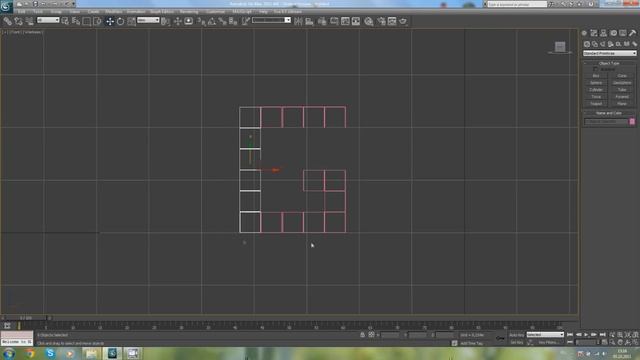Click the Play Animation button
This screenshot has height=360, width=640.
point(586,335)
